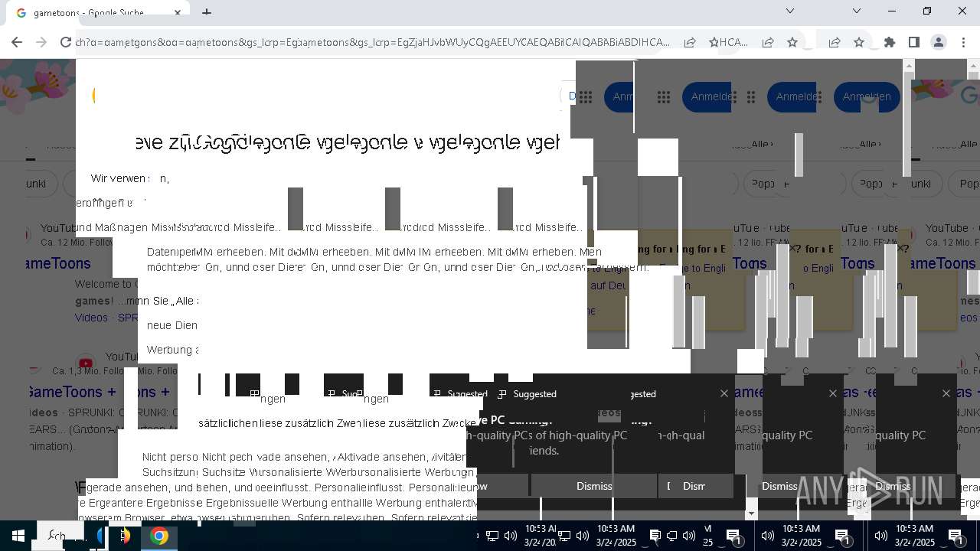Open Chrome's three-dot menu
Screen dimensions: 980x551
click(x=963, y=43)
